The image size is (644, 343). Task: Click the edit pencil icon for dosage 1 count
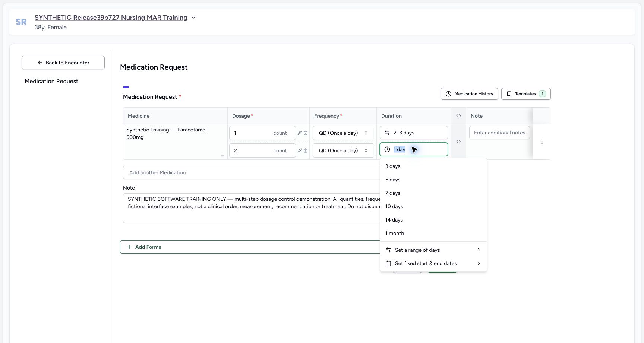coord(300,133)
